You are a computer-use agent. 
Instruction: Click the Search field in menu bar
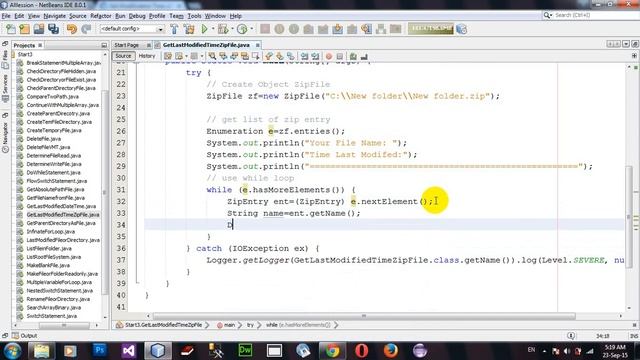pos(596,15)
